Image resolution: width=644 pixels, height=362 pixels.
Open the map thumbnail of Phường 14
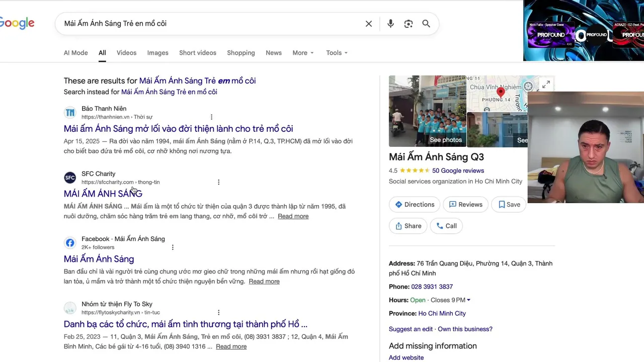pos(497,93)
